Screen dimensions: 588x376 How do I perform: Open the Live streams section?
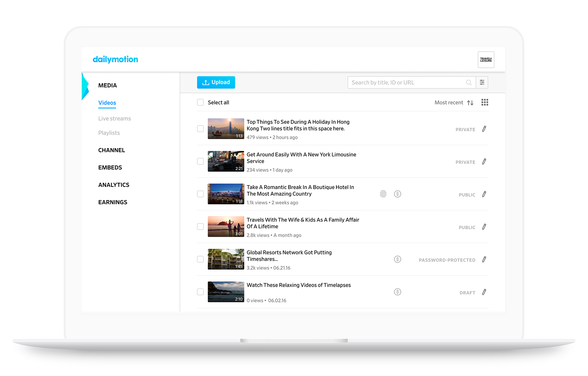click(114, 118)
